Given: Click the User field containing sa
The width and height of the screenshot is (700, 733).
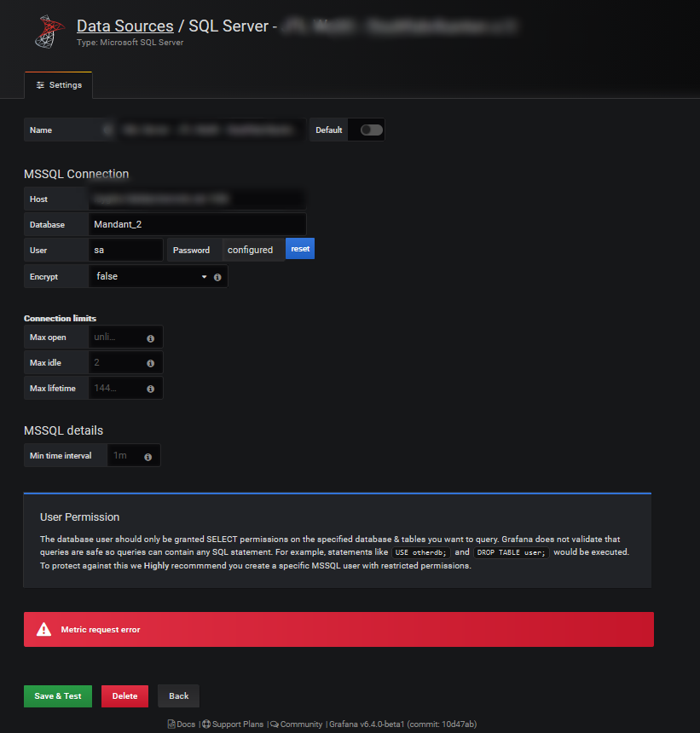Looking at the screenshot, I should [125, 249].
